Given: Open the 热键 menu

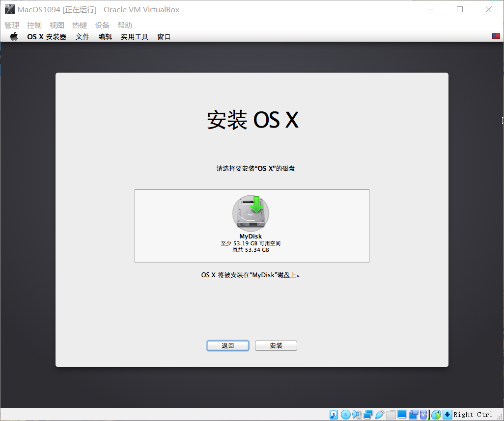Looking at the screenshot, I should [79, 25].
